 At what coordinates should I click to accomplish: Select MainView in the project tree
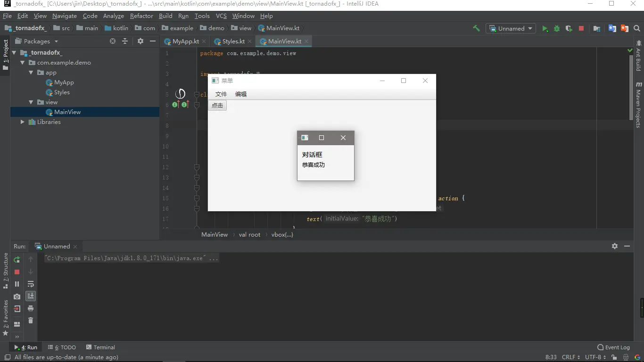pos(67,112)
